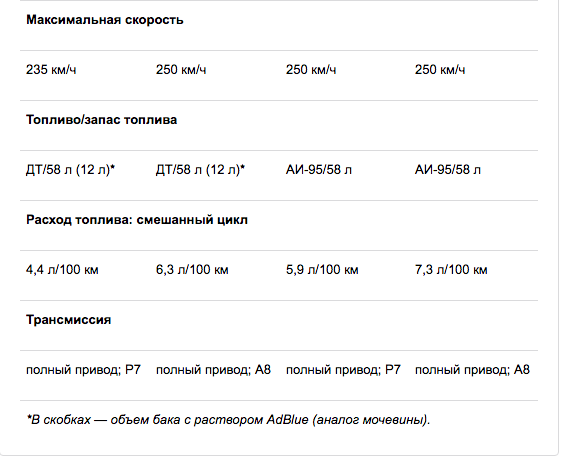Image resolution: width=561 pixels, height=458 pixels.
Task: Select the 6,3 л/100 км value
Action: coord(192,269)
